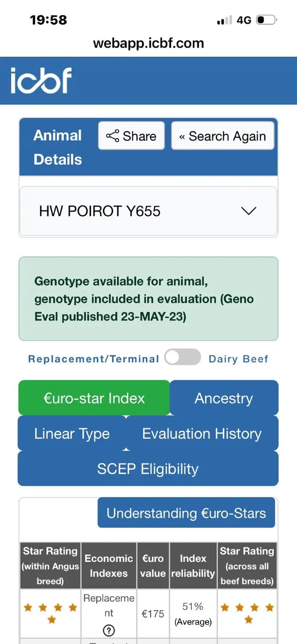
Task: Click the Search Again button
Action: [222, 136]
